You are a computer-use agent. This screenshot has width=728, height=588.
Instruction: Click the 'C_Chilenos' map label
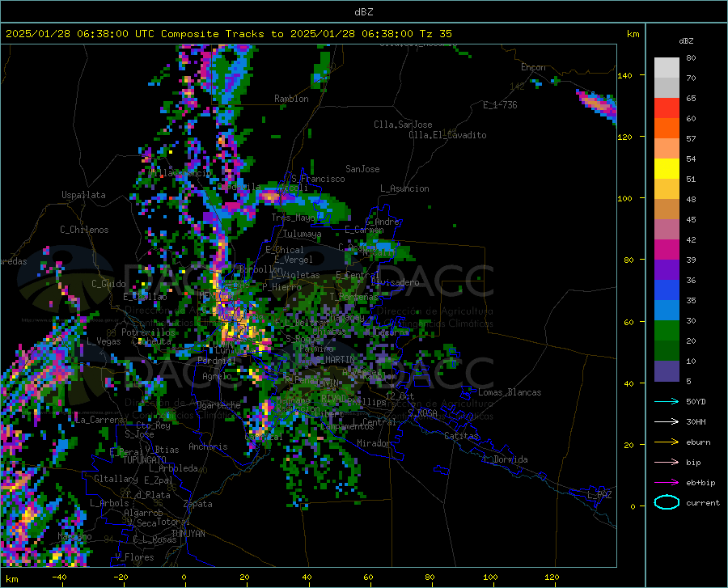(84, 230)
